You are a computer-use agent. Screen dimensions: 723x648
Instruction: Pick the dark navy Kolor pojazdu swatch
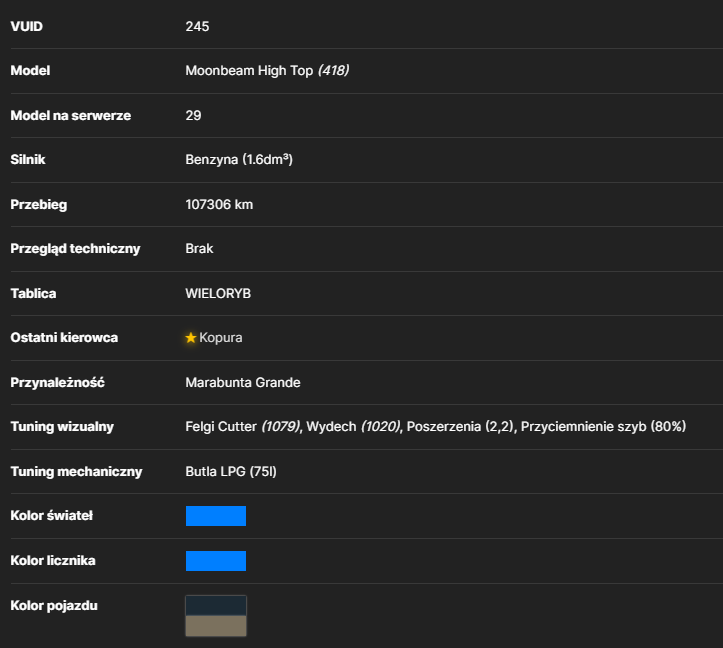click(216, 606)
